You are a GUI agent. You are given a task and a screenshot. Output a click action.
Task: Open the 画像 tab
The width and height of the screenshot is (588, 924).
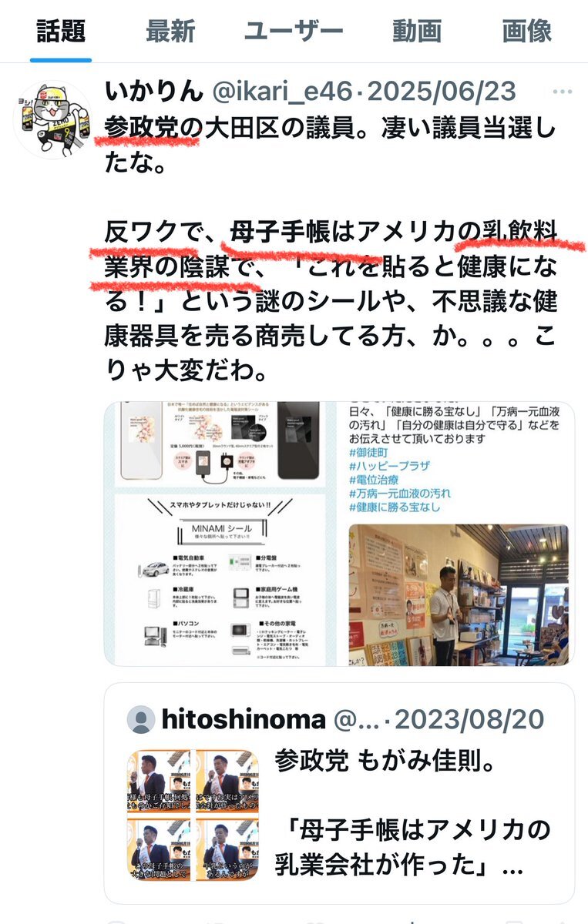(x=527, y=31)
